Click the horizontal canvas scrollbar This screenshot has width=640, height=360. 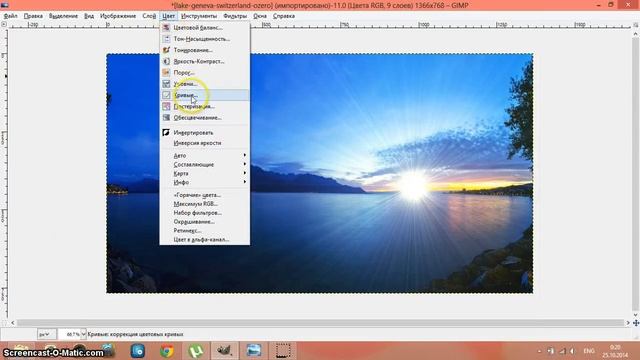pos(320,323)
